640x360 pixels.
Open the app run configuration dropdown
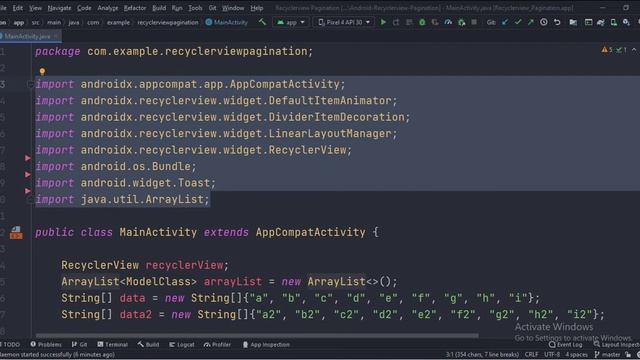tap(291, 22)
